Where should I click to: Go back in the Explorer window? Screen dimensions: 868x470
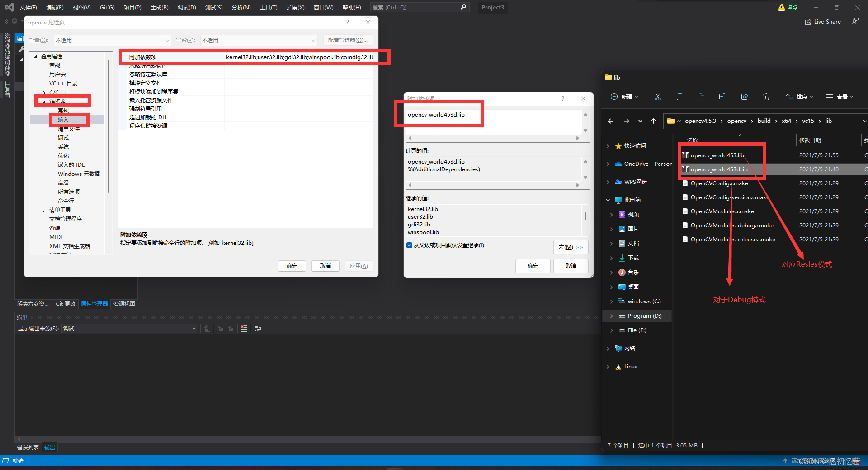point(611,121)
